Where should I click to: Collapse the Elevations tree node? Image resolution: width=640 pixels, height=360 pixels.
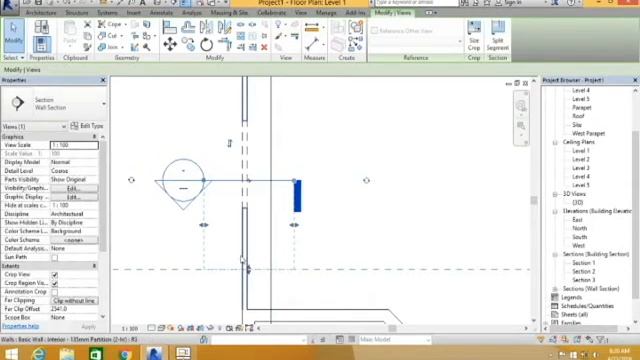tap(555, 211)
